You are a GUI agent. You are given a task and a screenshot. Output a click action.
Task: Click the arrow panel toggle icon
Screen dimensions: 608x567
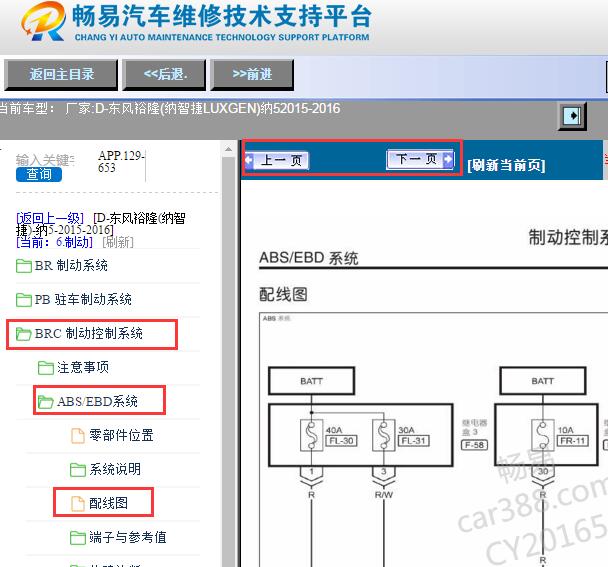click(572, 116)
